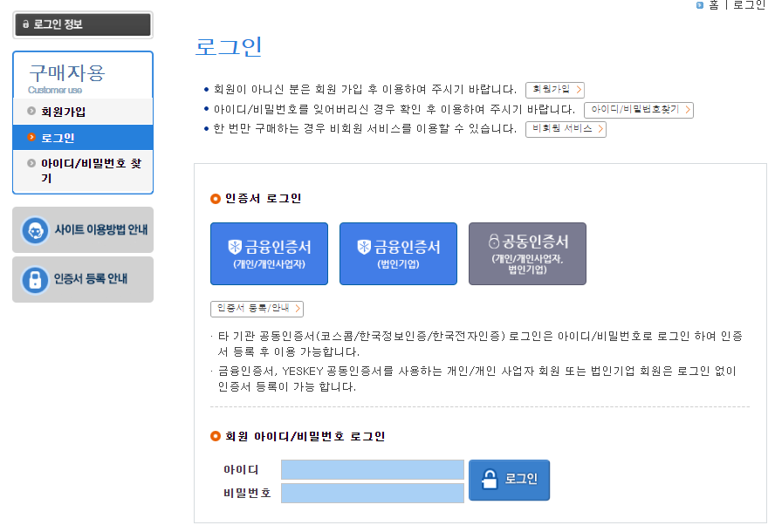
Task: Focus the 비밀번호 input field
Action: tap(372, 493)
